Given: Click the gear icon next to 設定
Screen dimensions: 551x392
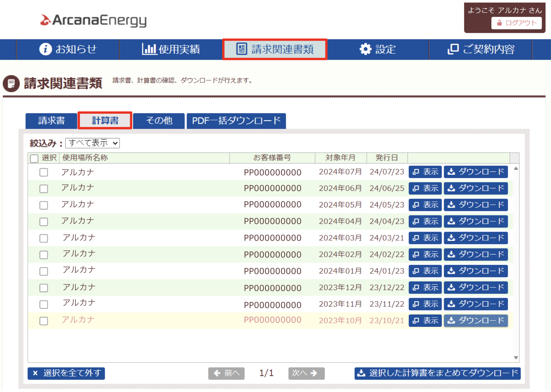Looking at the screenshot, I should pos(365,49).
